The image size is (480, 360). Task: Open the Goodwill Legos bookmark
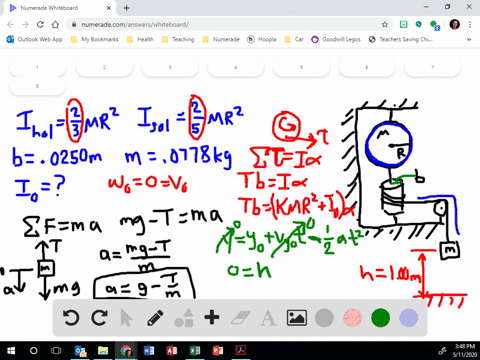[336, 39]
